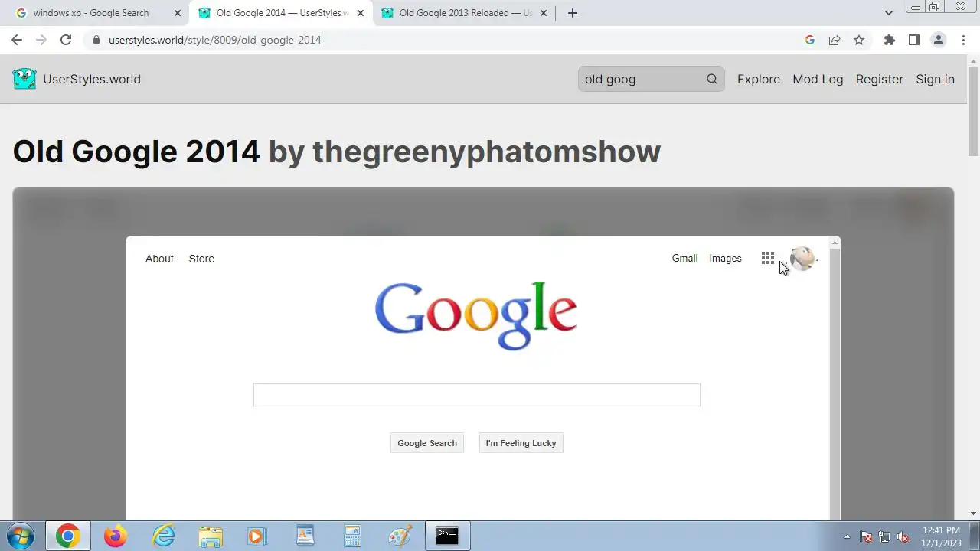Open the Chrome three-dot menu
This screenshot has height=551, width=980.
pos(963,40)
